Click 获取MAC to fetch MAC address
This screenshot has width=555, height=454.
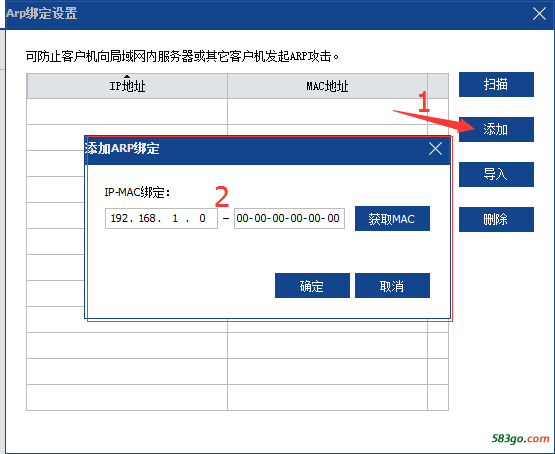[x=392, y=219]
